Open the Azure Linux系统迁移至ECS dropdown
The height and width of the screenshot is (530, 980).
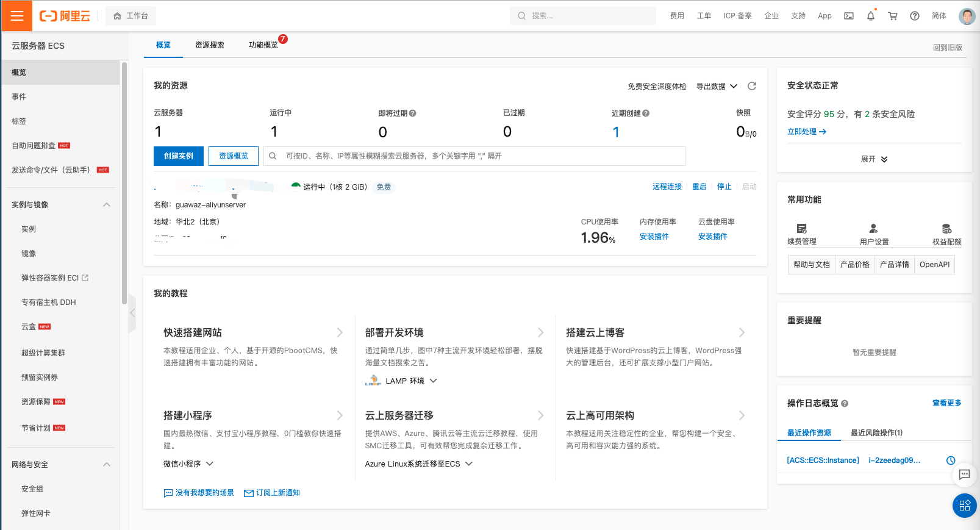tap(419, 464)
